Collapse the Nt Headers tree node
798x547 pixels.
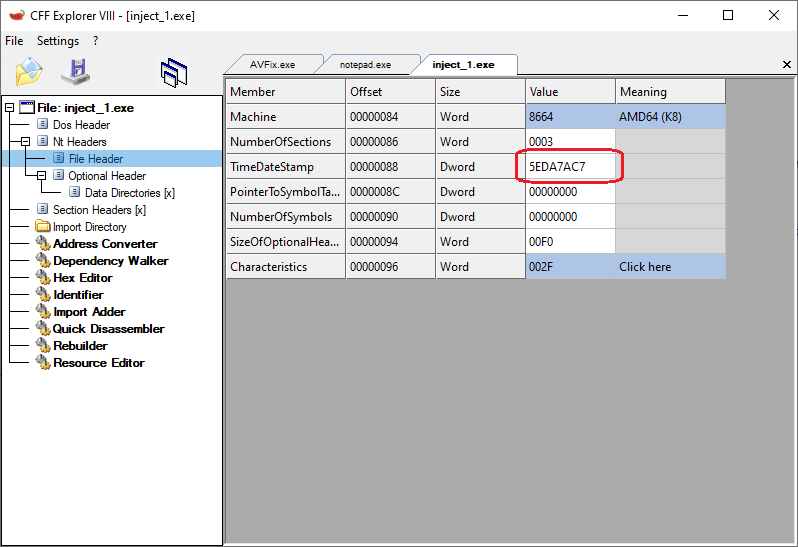point(25,141)
